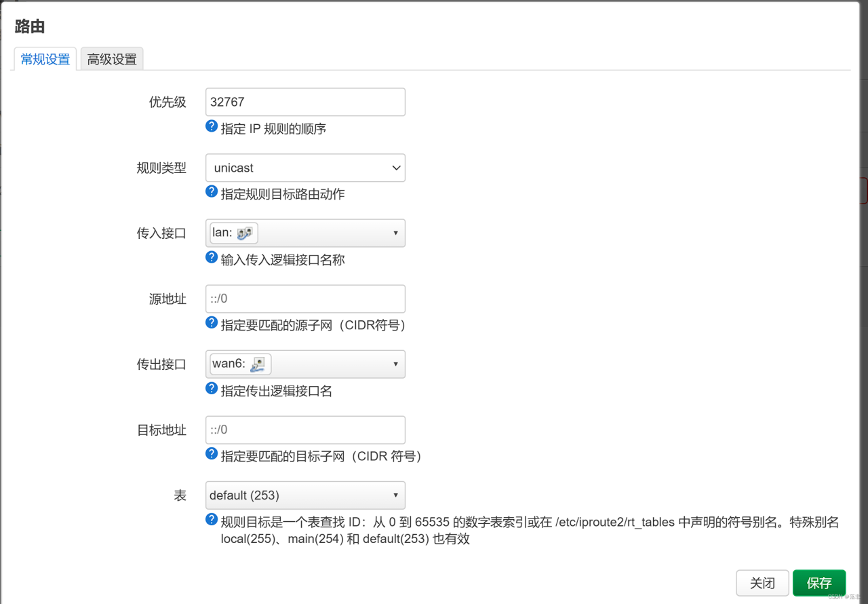Click the 目标地址 field label
Viewport: 868px width, 604px height.
[x=161, y=430]
